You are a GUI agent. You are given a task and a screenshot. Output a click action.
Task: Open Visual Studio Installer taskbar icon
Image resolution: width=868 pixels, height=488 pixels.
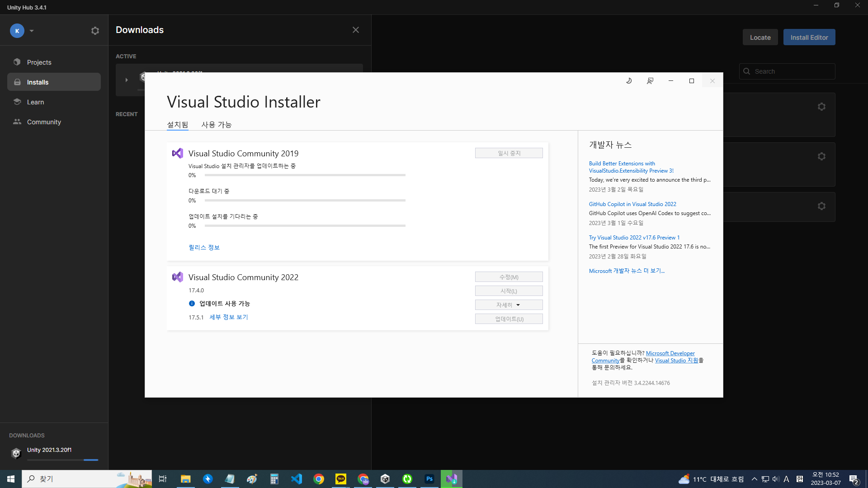[452, 479]
